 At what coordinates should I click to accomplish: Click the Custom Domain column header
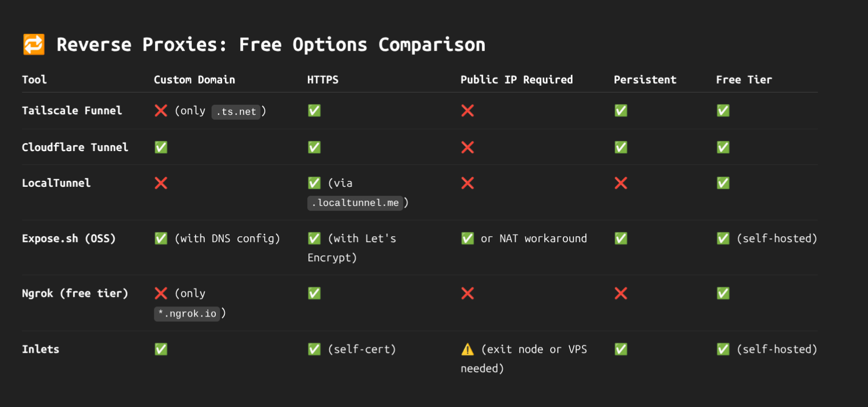pos(194,80)
